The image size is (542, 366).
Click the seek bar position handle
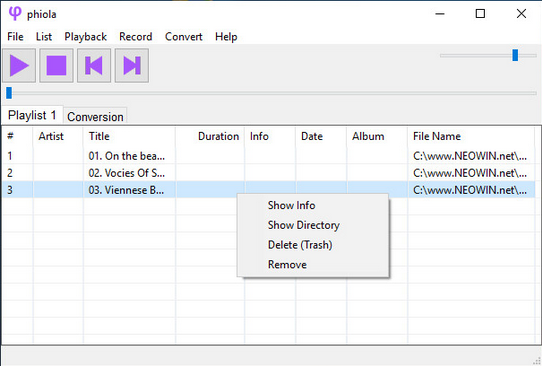[9, 93]
